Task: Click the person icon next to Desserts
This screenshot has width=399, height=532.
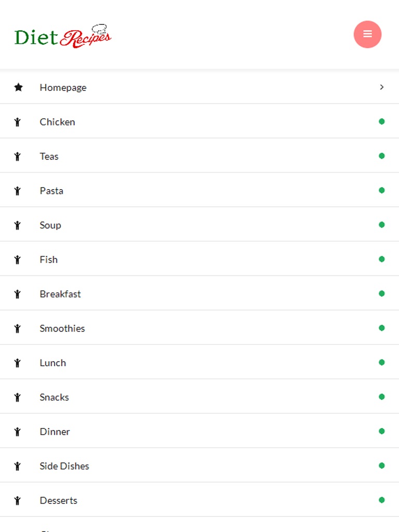Action: 18,500
